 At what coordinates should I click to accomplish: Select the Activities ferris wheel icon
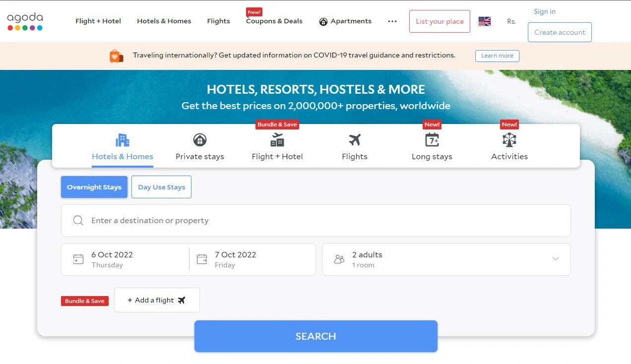click(509, 140)
